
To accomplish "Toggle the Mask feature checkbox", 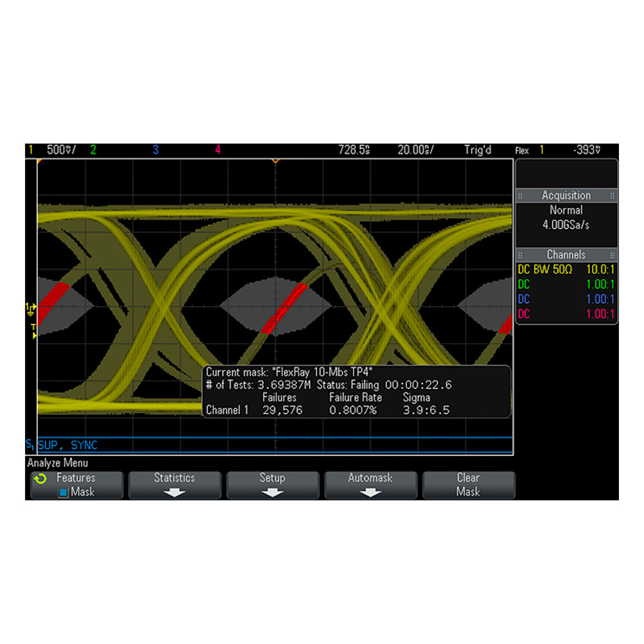I will click(63, 493).
